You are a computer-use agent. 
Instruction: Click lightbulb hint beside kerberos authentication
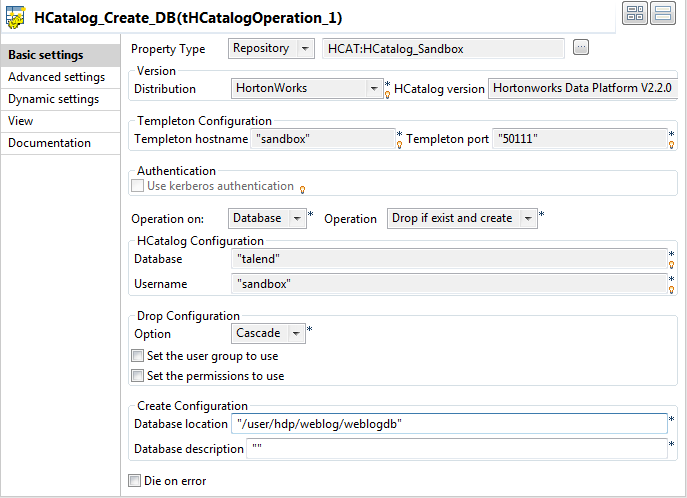click(x=302, y=188)
